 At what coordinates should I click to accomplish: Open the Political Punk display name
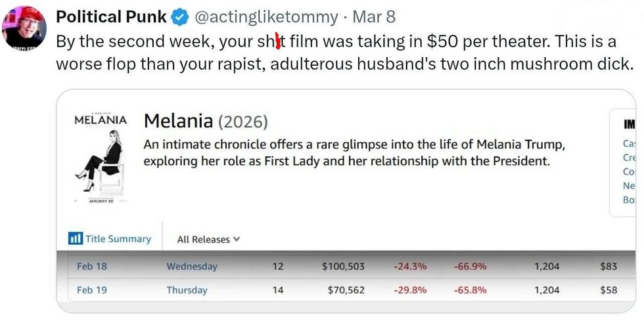tap(111, 16)
